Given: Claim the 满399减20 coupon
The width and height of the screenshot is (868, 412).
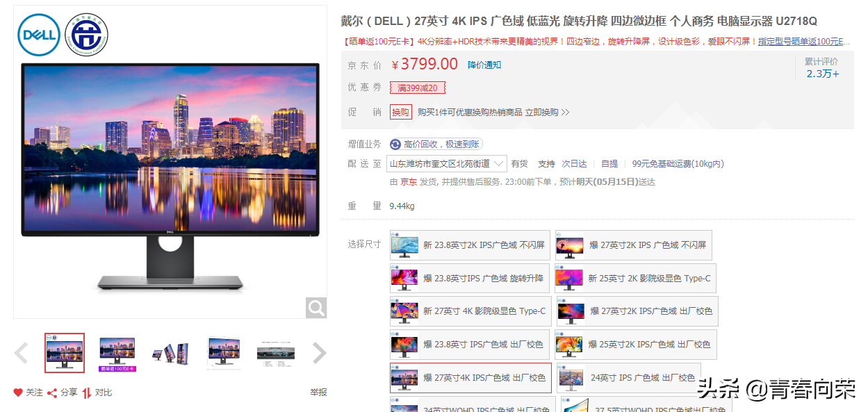Looking at the screenshot, I should (x=418, y=88).
